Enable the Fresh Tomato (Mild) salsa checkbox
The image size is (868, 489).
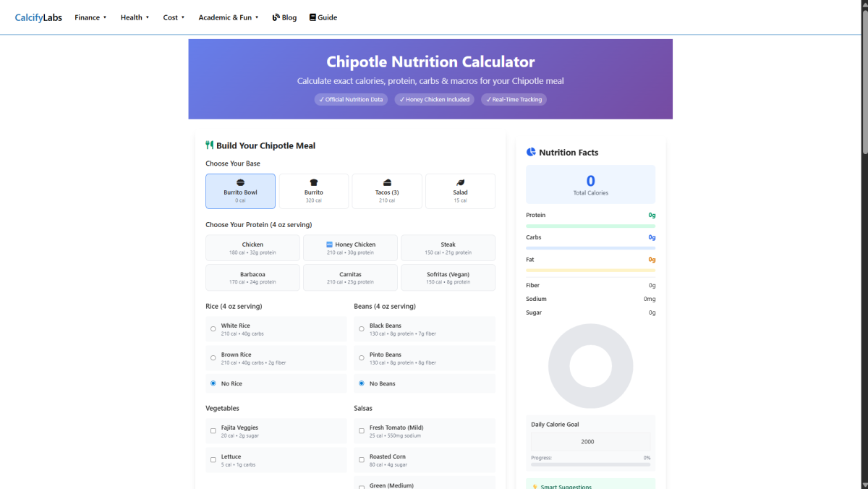click(361, 431)
